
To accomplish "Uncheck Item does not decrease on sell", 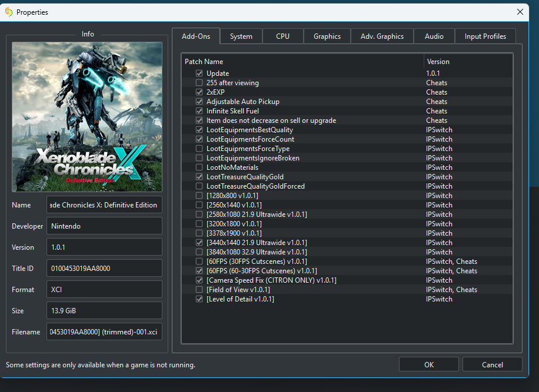I will pos(199,120).
